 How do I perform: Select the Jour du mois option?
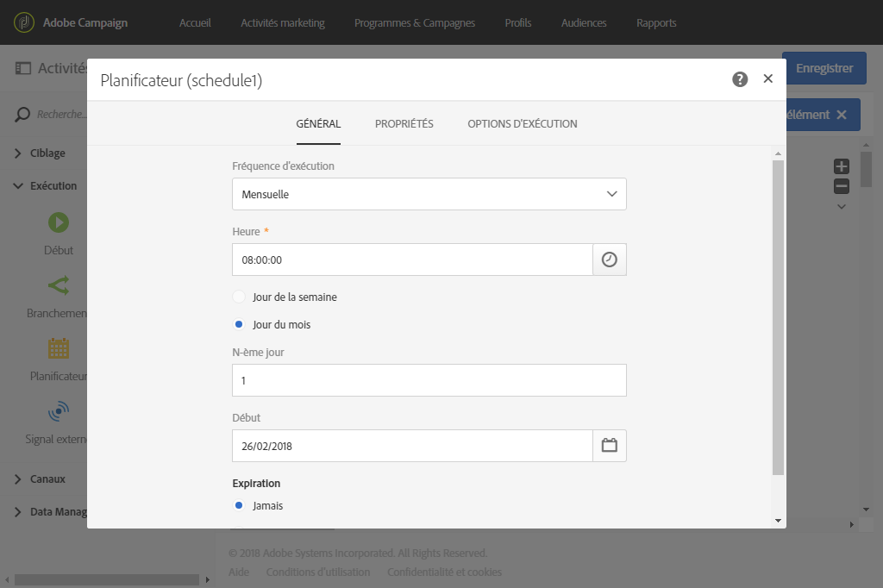coord(272,324)
